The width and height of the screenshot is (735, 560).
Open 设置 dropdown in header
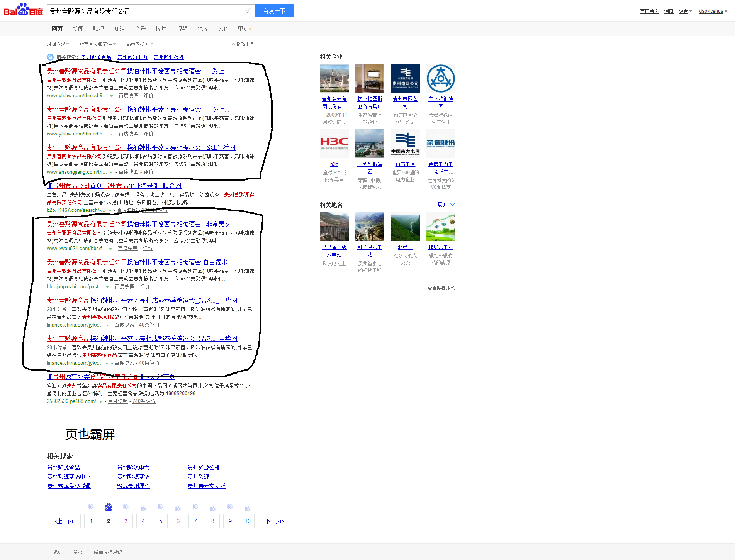pyautogui.click(x=686, y=11)
